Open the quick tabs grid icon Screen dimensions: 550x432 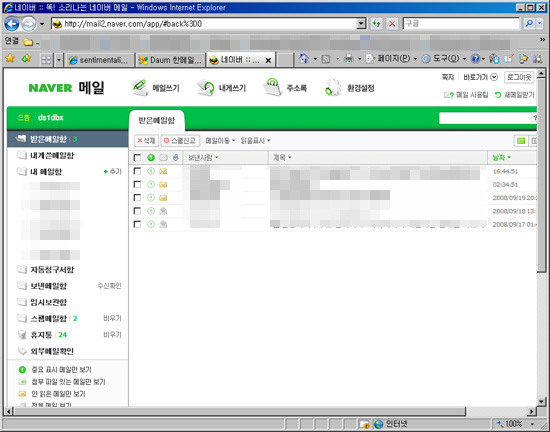(x=46, y=60)
